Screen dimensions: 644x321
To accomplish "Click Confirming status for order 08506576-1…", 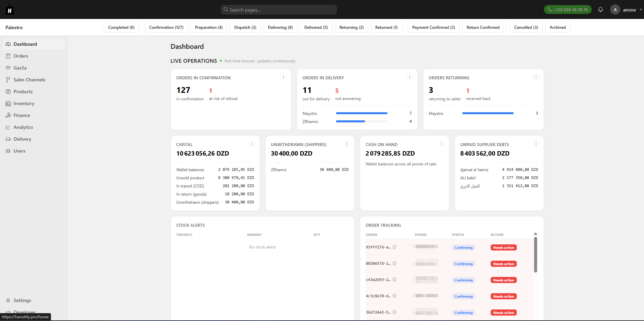I will click(463, 264).
